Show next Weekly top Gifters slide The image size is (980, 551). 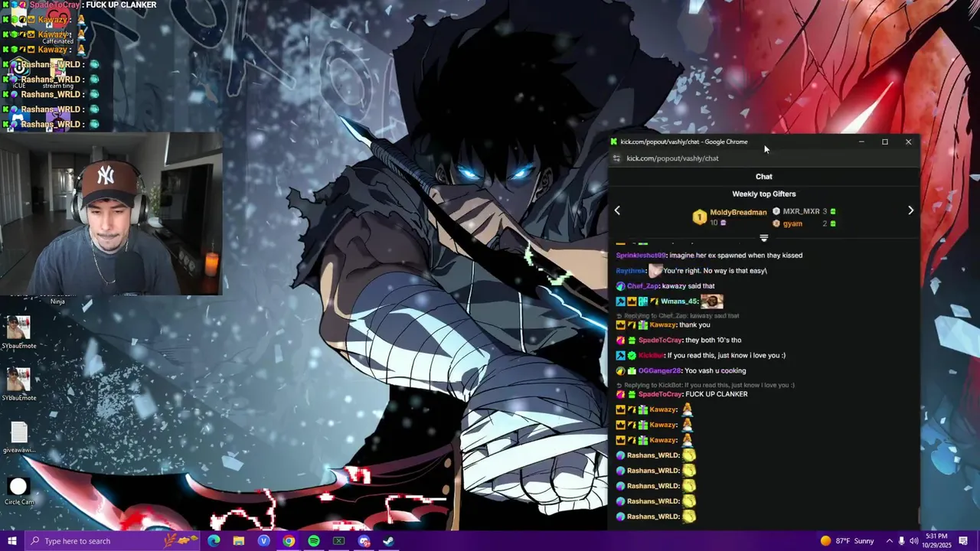910,210
